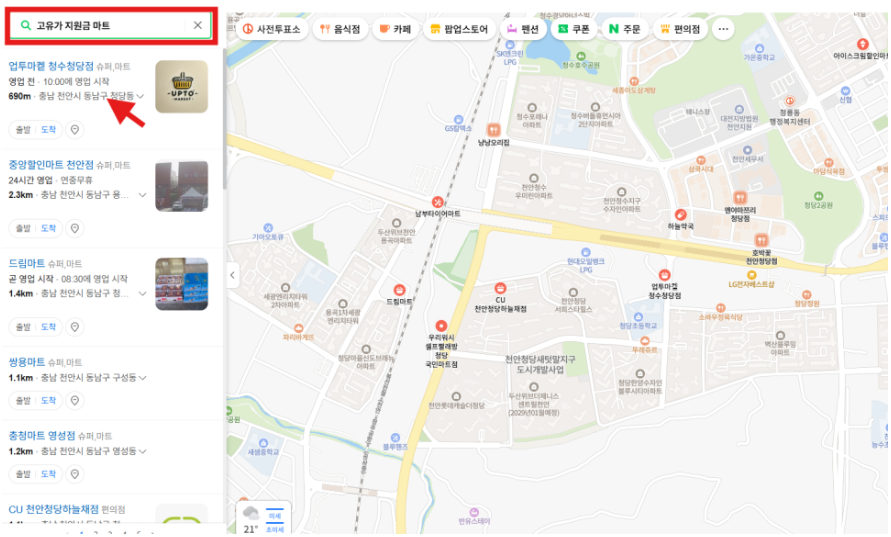Click the 하늘약국 map marker
The height and width of the screenshot is (537, 891).
680,215
